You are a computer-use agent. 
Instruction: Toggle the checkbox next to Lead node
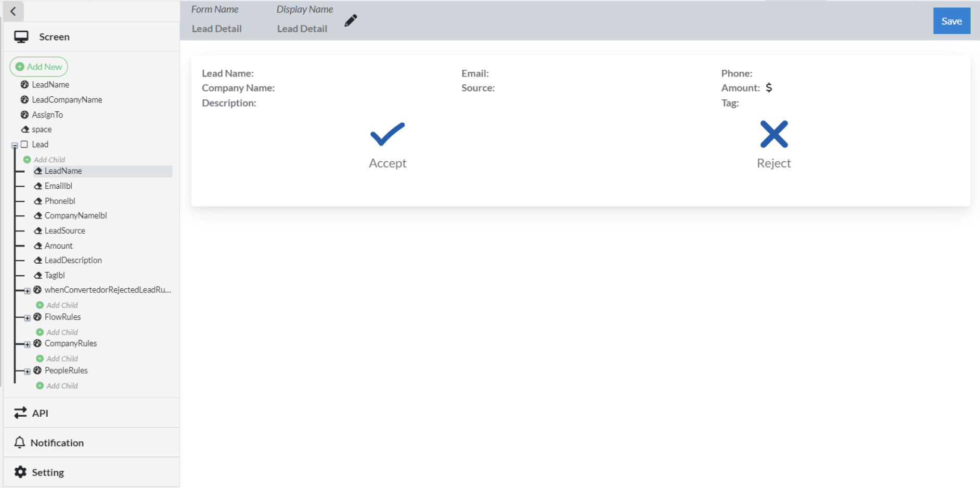[24, 145]
